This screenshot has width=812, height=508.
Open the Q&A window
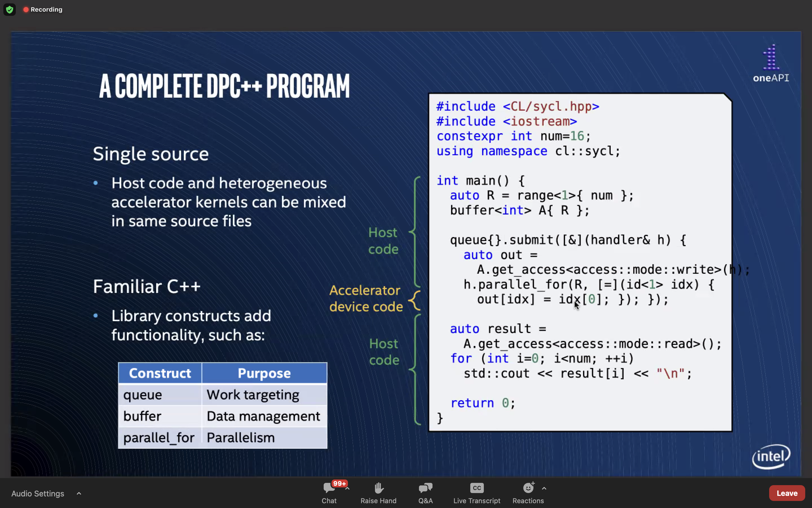[425, 493]
